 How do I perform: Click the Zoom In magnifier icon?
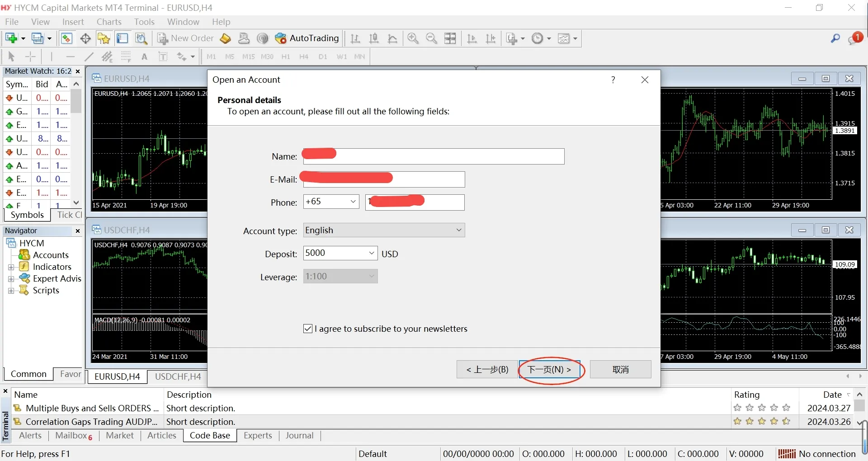point(413,38)
